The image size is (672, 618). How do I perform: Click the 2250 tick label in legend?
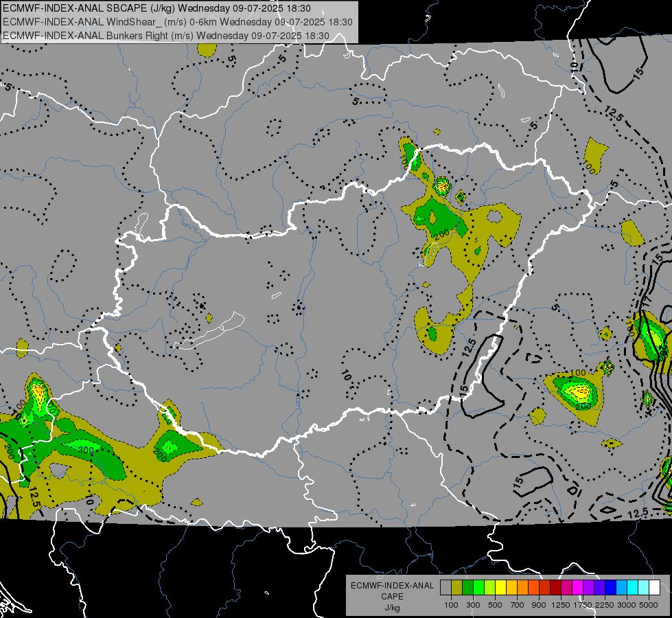pyautogui.click(x=605, y=605)
